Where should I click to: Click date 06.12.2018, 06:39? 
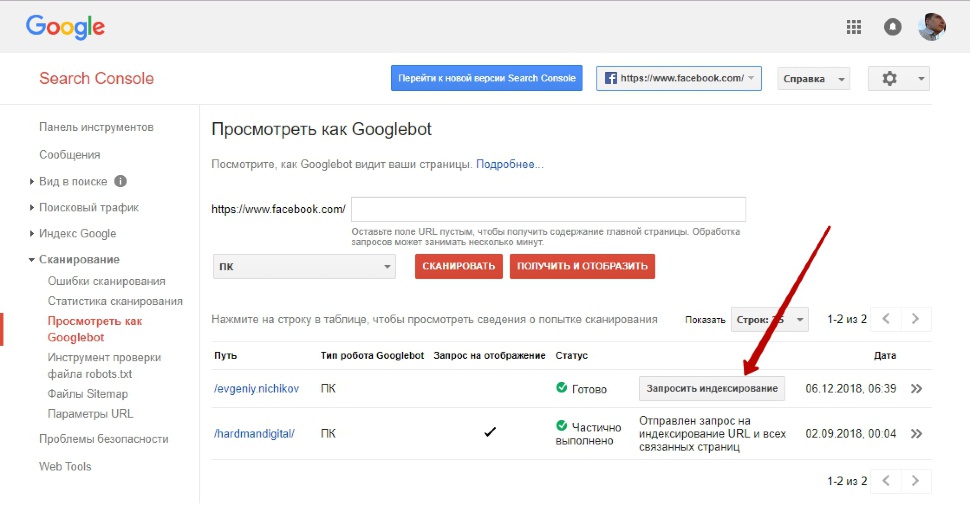pos(851,388)
